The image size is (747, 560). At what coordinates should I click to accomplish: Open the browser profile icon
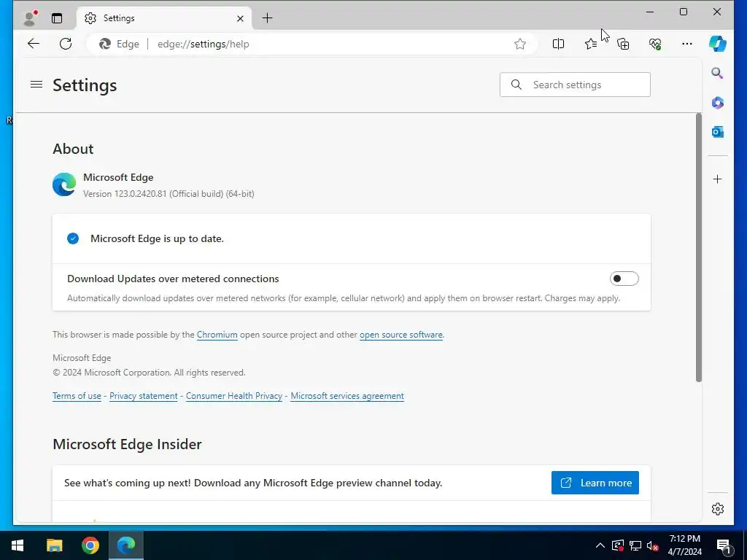(31, 18)
